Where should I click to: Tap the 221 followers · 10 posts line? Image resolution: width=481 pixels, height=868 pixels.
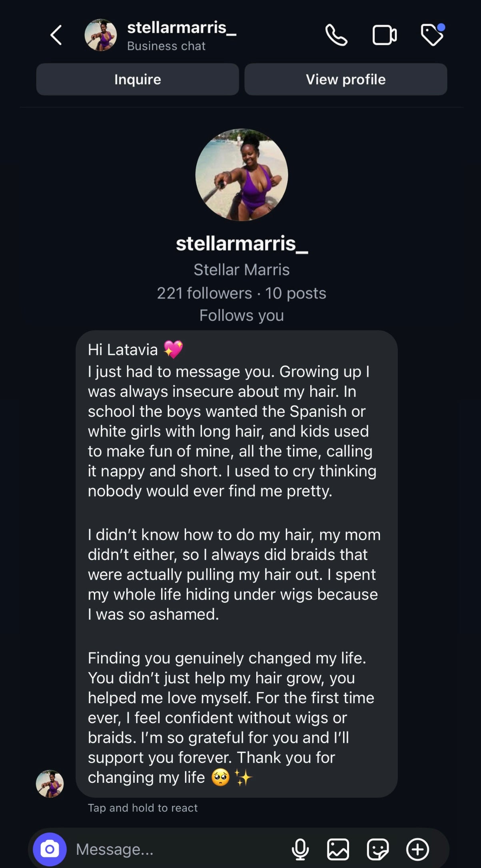[x=241, y=293]
